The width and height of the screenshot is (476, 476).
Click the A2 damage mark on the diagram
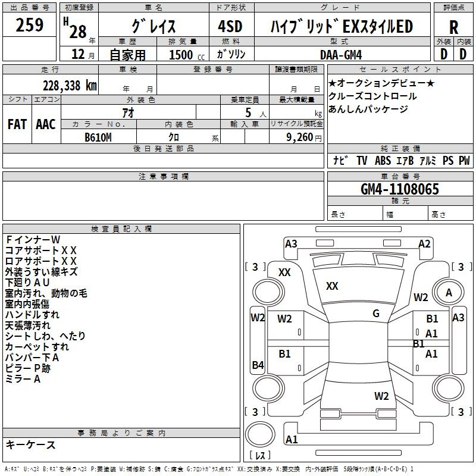pos(424,243)
